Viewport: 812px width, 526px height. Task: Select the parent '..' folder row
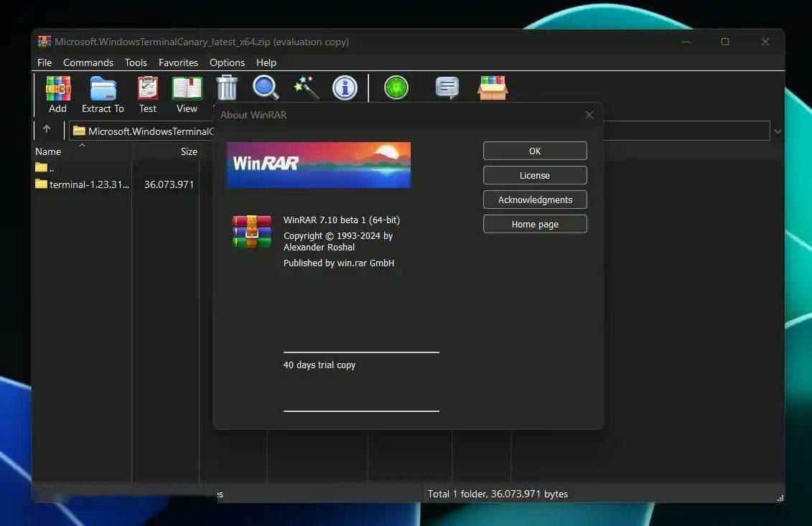click(x=45, y=168)
